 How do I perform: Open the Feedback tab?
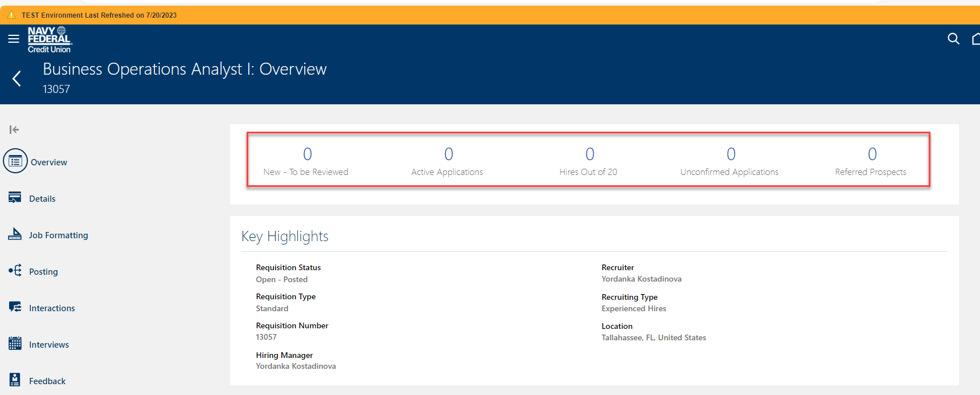pos(47,381)
